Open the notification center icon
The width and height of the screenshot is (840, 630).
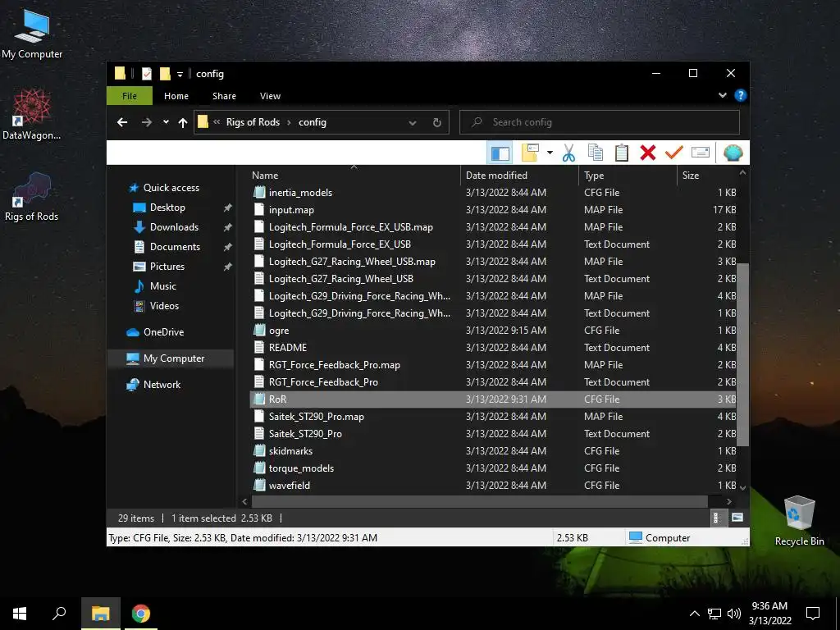813,614
